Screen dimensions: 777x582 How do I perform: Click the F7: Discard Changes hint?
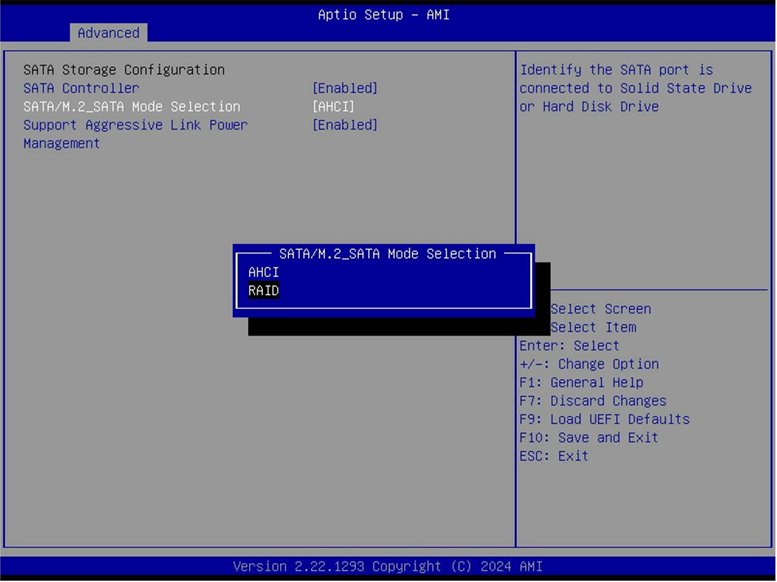click(x=593, y=401)
